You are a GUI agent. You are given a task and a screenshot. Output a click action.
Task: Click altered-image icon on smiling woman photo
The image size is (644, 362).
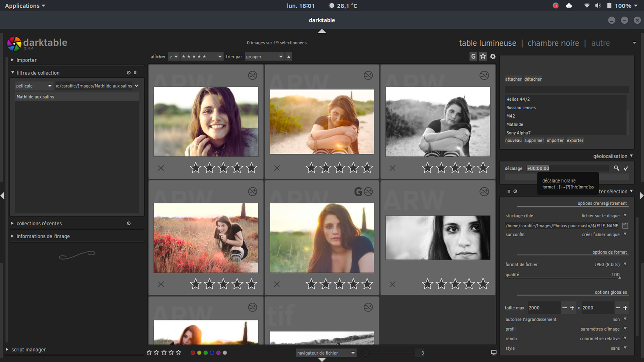coord(253,75)
